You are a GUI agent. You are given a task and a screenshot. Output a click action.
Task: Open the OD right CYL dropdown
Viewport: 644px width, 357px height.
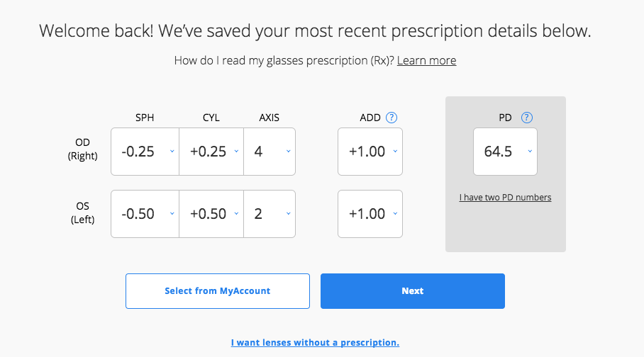coord(211,152)
